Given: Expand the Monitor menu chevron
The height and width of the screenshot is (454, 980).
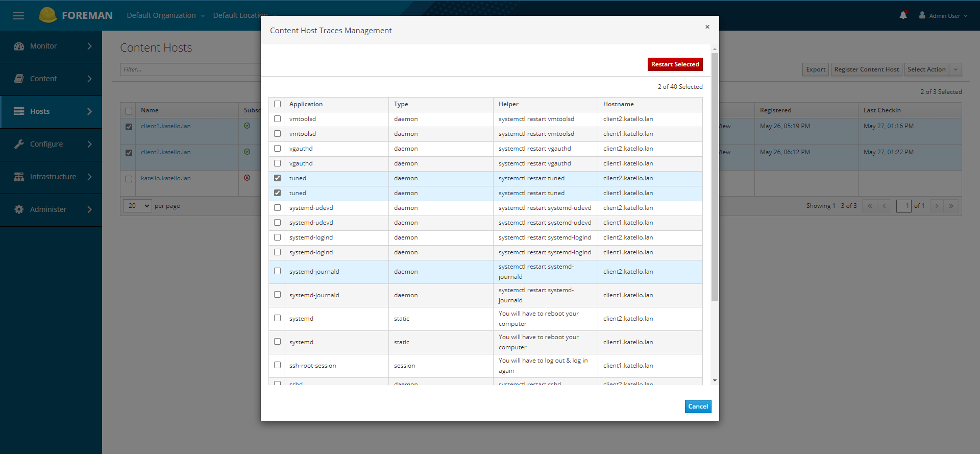Looking at the screenshot, I should click(90, 46).
